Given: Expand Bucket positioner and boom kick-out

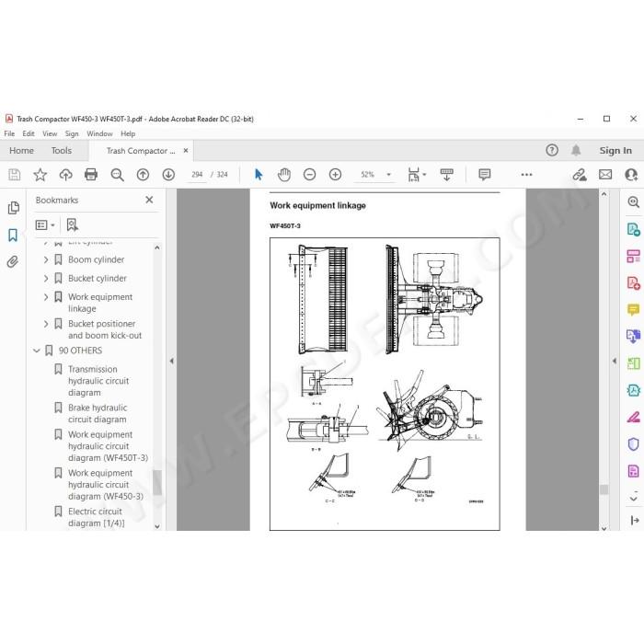Looking at the screenshot, I should [46, 324].
